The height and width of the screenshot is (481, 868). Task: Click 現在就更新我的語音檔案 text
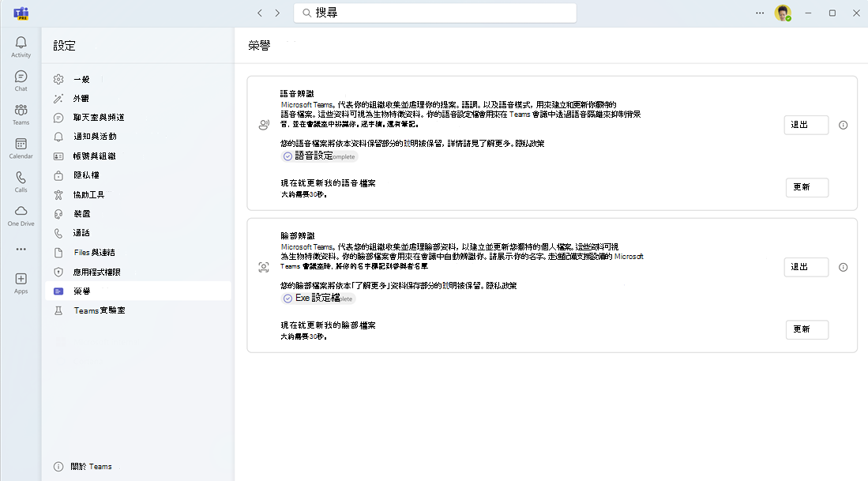pyautogui.click(x=329, y=183)
